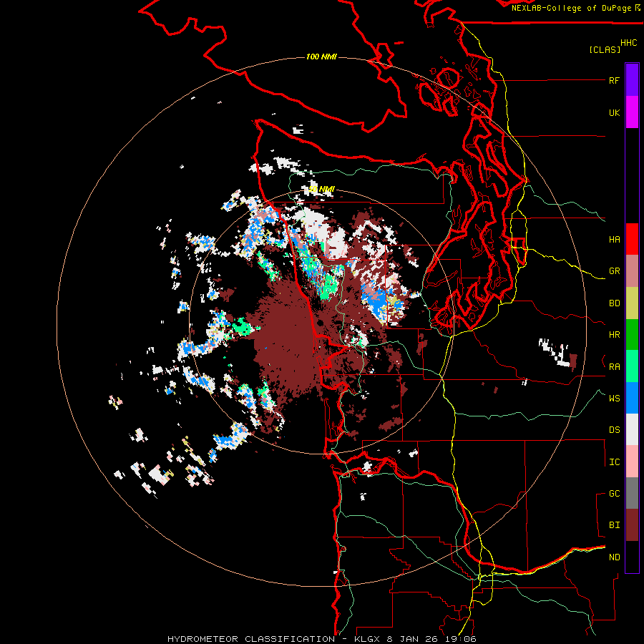Click the 50 NMI range ring label
Image resolution: width=644 pixels, height=644 pixels.
321,189
